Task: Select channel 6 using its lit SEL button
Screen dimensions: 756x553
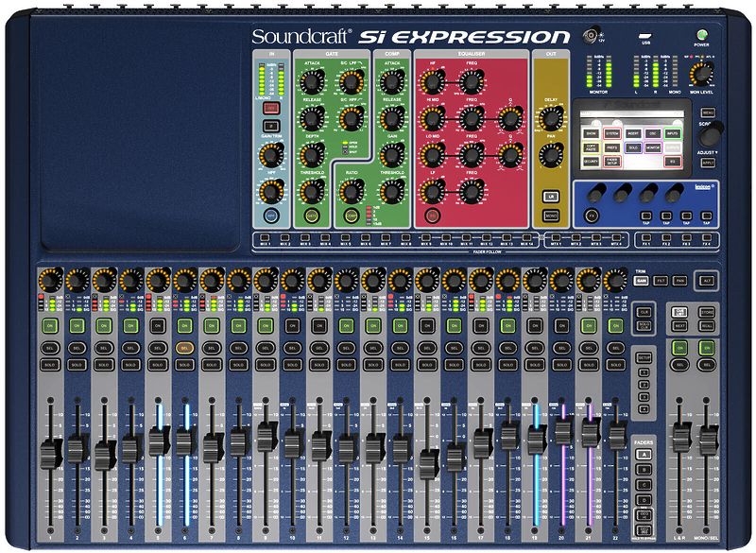Action: point(184,348)
